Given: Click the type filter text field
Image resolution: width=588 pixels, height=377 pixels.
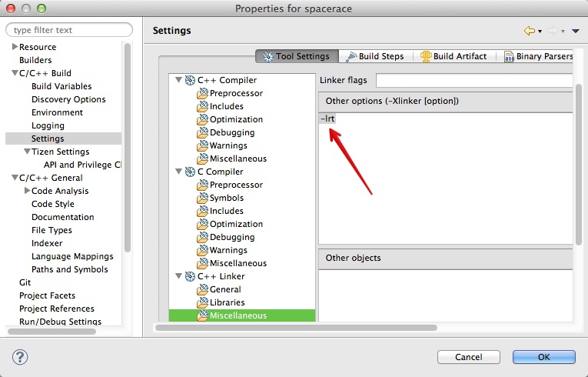Looking at the screenshot, I should [69, 30].
